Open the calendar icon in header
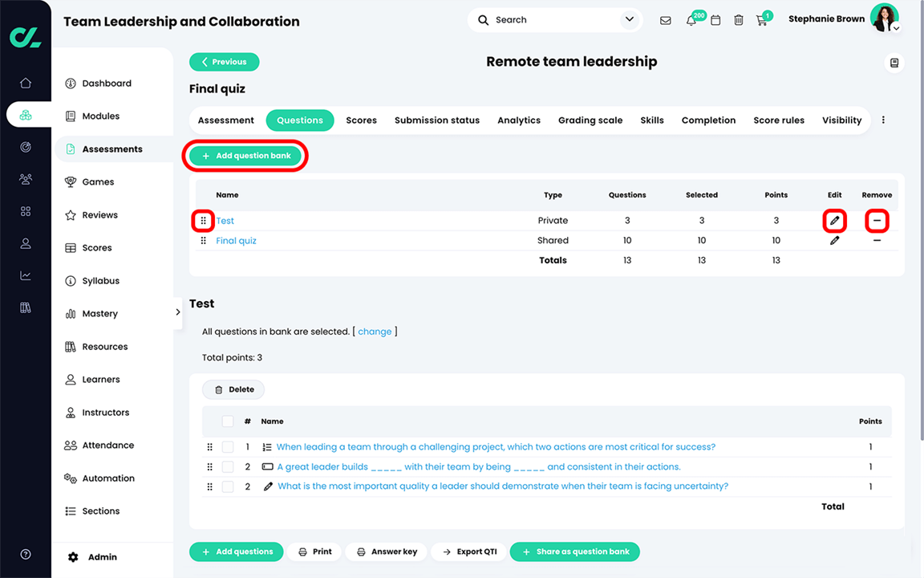The height and width of the screenshot is (578, 924). [x=715, y=20]
